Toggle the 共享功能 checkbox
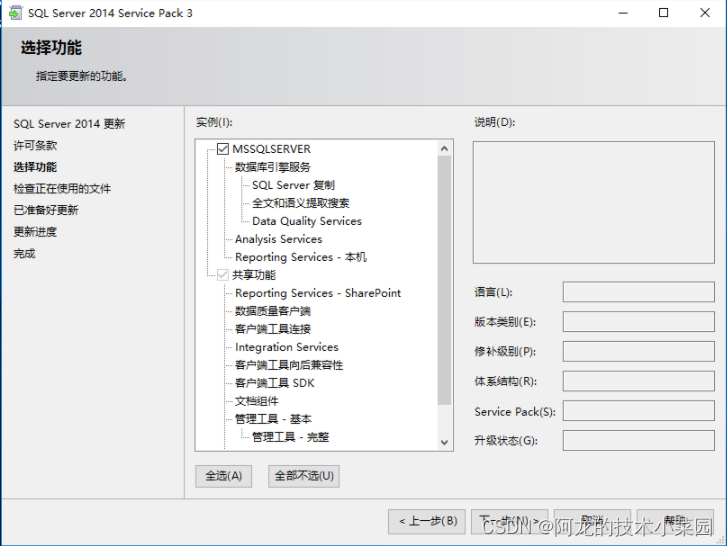The width and height of the screenshot is (727, 546). click(x=223, y=275)
